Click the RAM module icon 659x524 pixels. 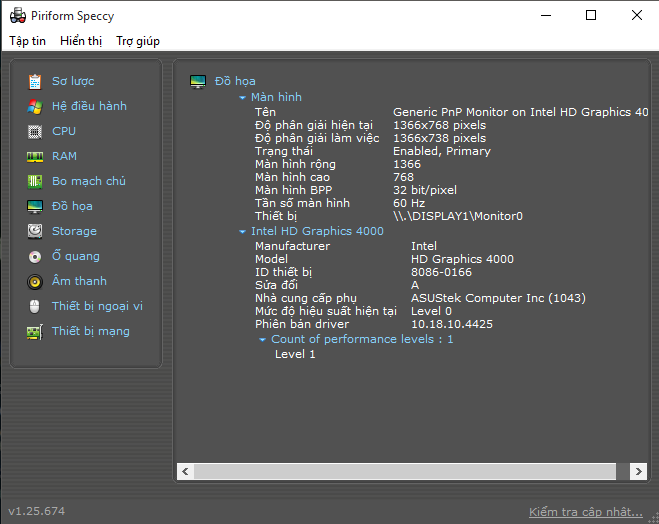point(35,156)
